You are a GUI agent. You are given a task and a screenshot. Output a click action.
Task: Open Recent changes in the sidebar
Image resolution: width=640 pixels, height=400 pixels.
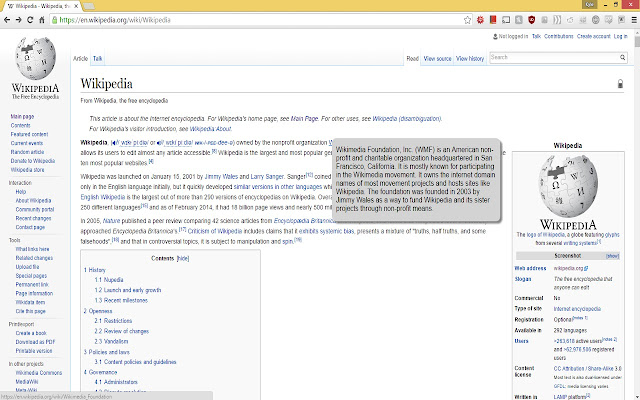33,218
